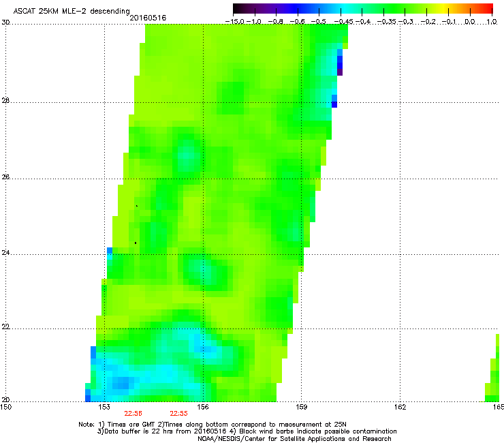Select the red time stamp 22:55
504x443 pixels.
tap(178, 414)
